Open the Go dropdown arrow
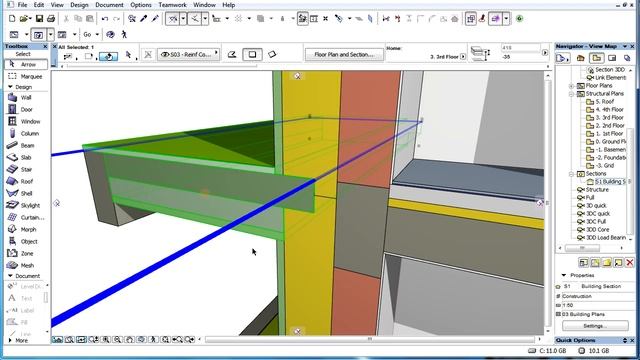 point(97,34)
